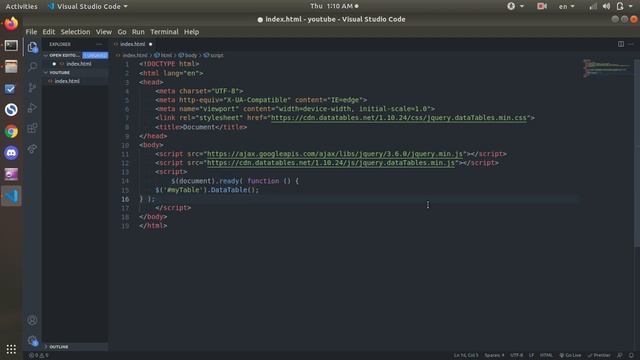Click the script breadcrumb segment
640x360 pixels.
214,55
